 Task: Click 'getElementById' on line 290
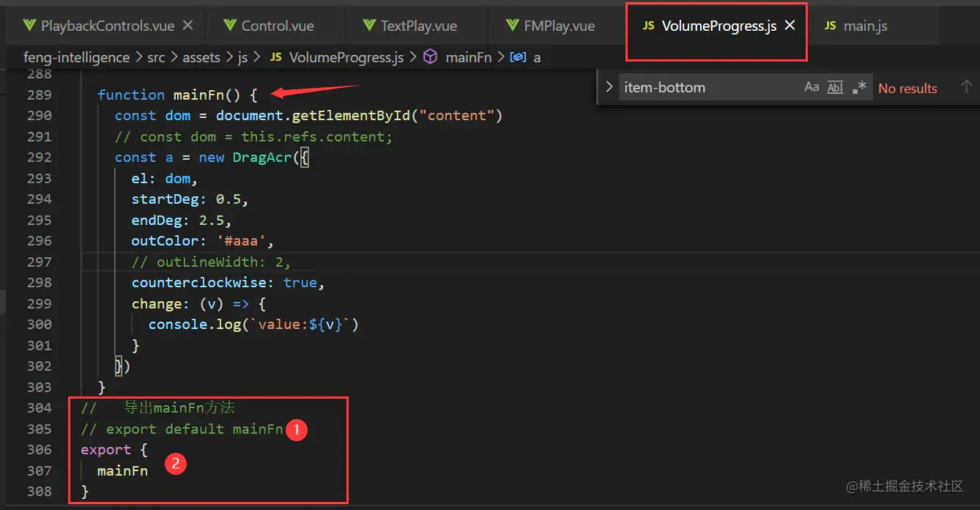[x=352, y=116]
